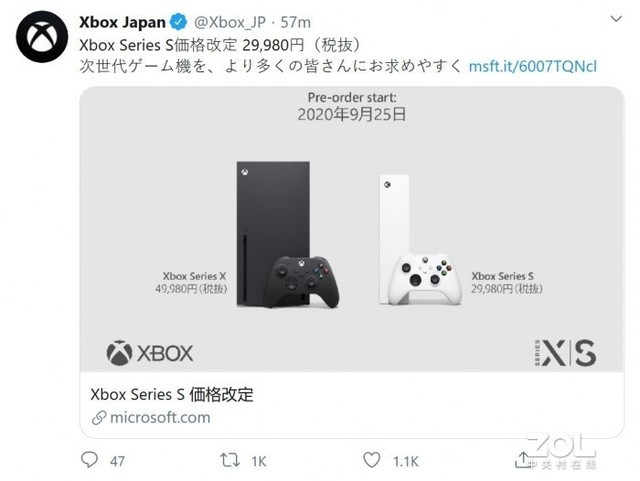View the 47 replies count
The width and height of the screenshot is (640, 481).
click(x=117, y=461)
